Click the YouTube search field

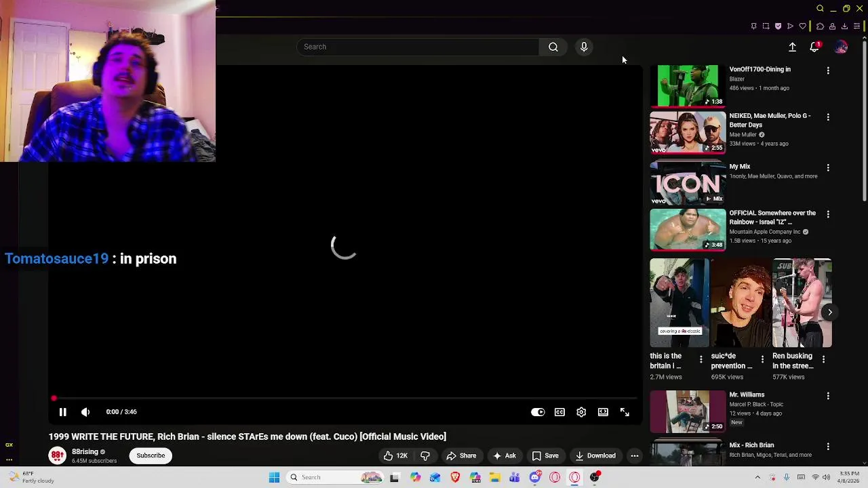[x=418, y=47]
